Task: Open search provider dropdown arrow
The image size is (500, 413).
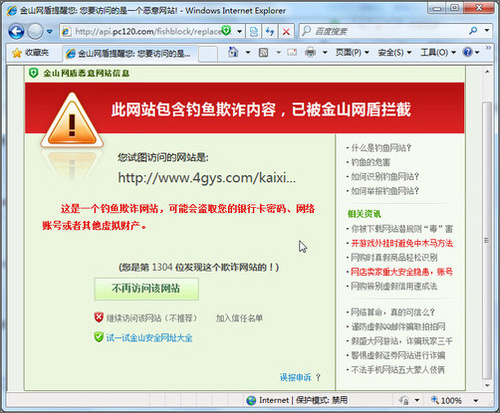Action: 487,31
